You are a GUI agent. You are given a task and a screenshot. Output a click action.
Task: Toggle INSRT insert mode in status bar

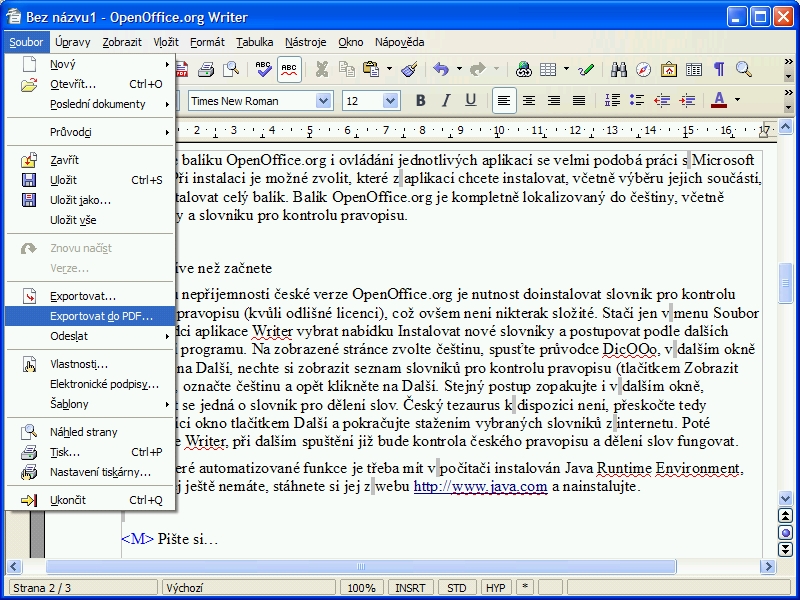[410, 588]
